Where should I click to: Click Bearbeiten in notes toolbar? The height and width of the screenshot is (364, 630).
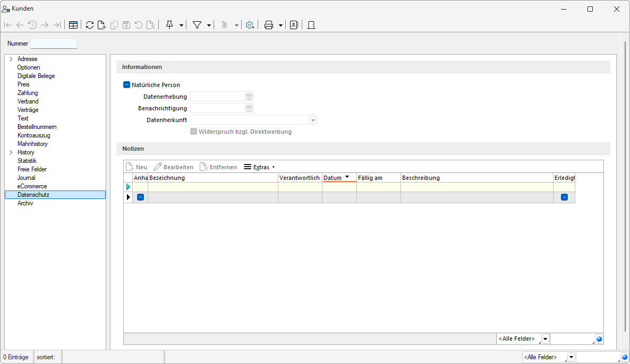coord(174,167)
